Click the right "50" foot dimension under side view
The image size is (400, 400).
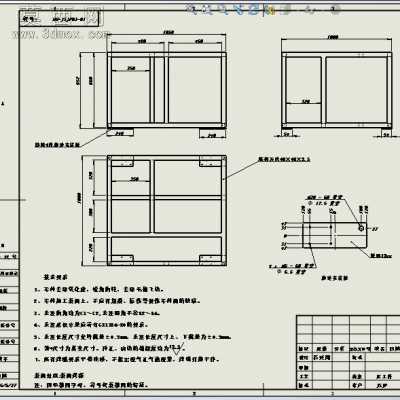[x=386, y=134]
